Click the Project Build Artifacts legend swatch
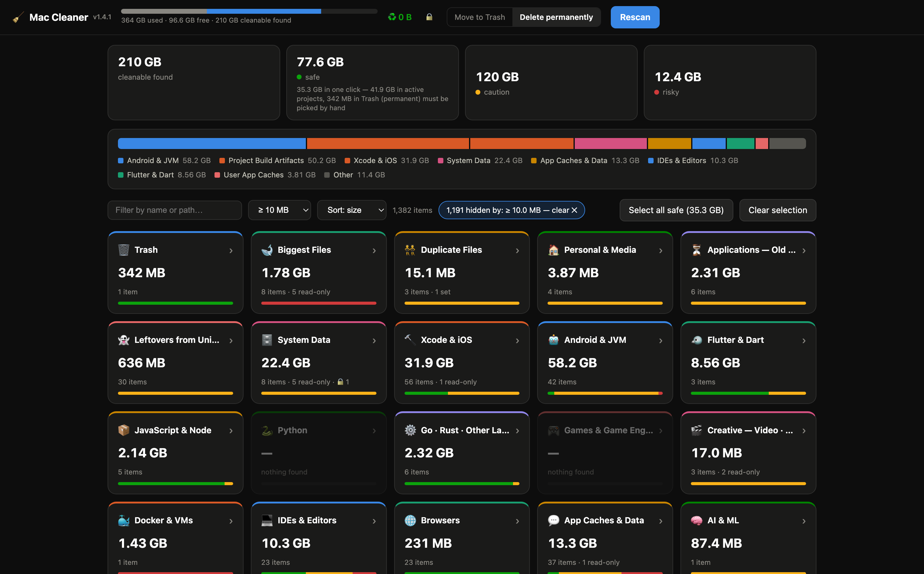 pyautogui.click(x=222, y=161)
